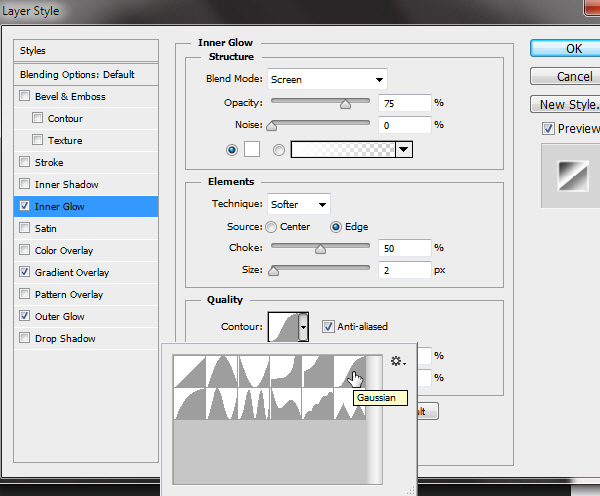Select the Linear contour preset
600x496 pixels.
(x=189, y=372)
